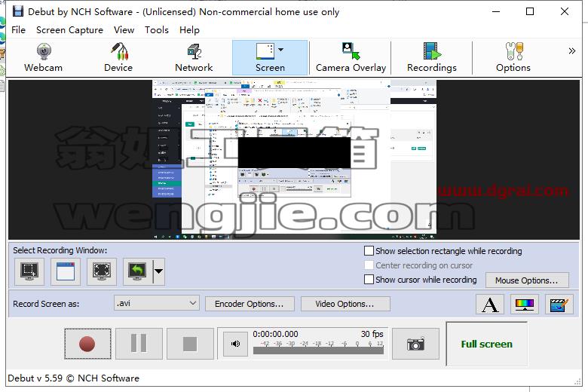Open the video effects clapperboard icon
The width and height of the screenshot is (588, 392).
pyautogui.click(x=559, y=305)
